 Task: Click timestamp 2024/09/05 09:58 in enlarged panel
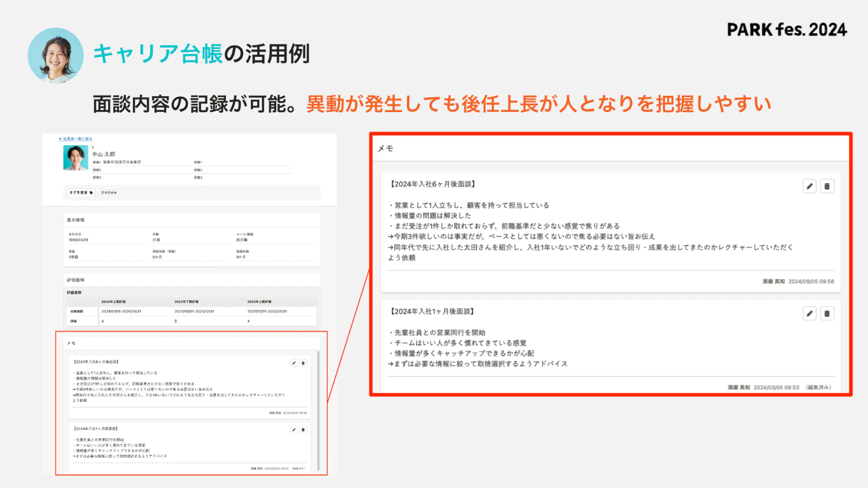point(811,282)
